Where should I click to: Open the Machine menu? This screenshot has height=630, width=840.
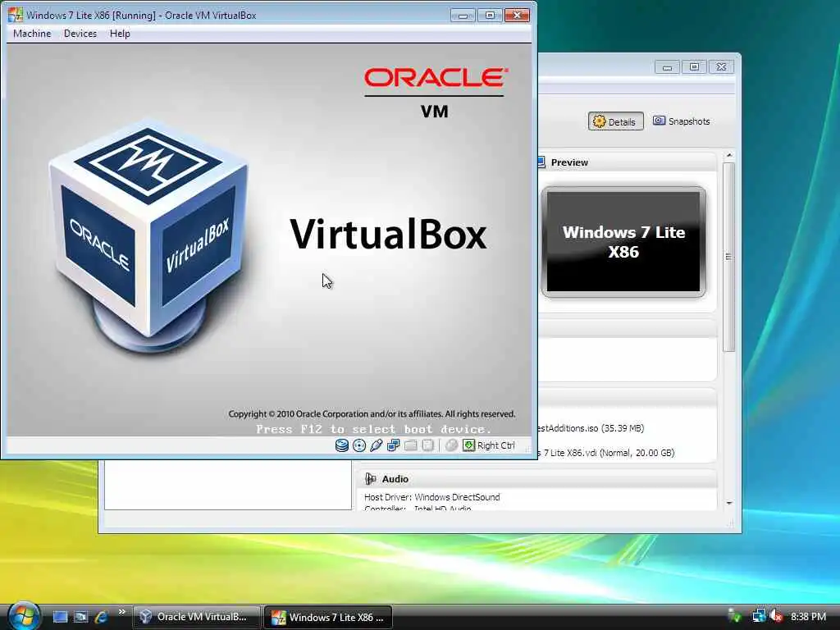(x=32, y=33)
